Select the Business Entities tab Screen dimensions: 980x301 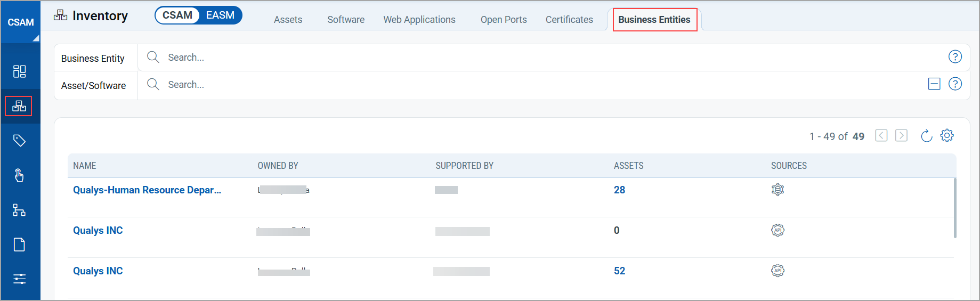click(654, 20)
